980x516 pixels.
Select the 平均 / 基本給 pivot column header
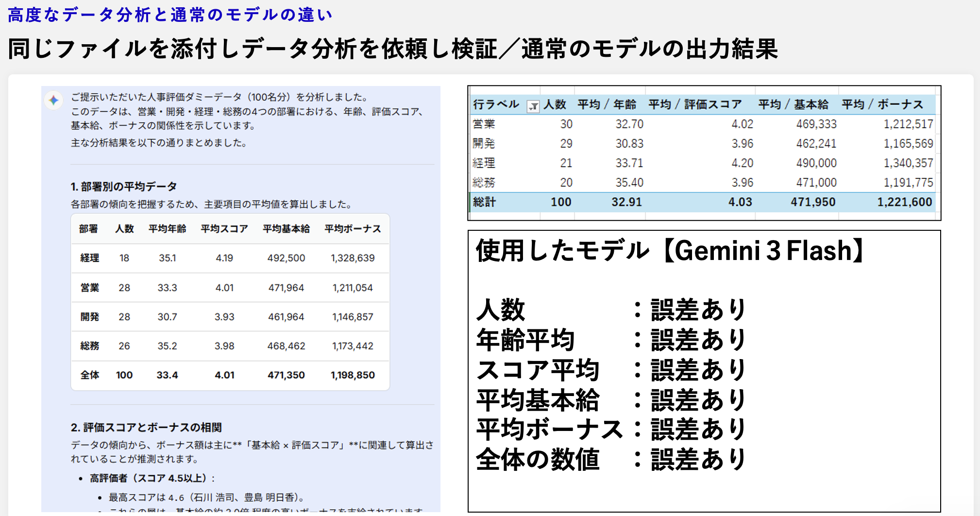pyautogui.click(x=793, y=104)
